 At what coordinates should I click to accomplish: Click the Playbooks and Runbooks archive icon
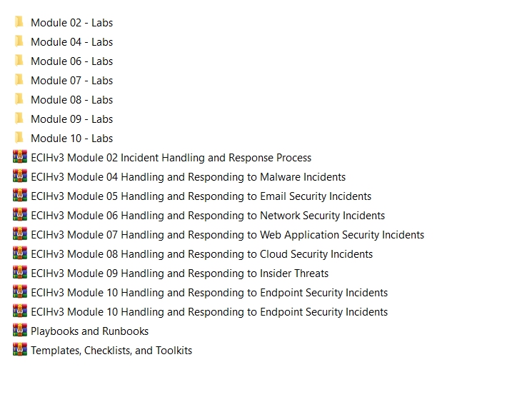[x=20, y=331]
